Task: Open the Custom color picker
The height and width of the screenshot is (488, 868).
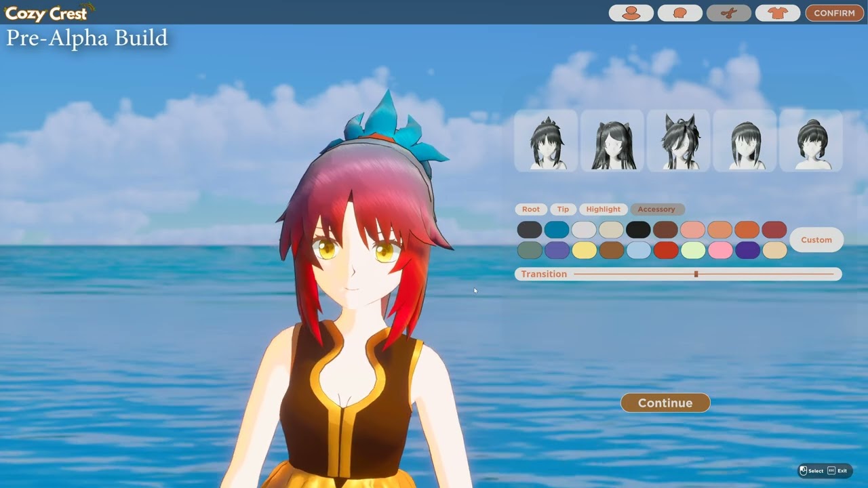Action: (x=816, y=239)
